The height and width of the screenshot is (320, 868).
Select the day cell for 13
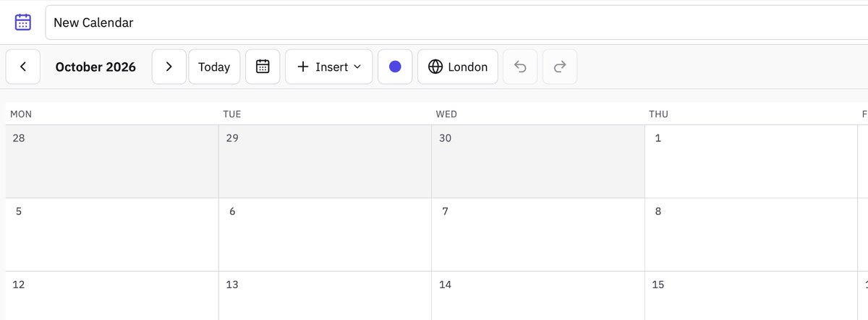coord(325,296)
